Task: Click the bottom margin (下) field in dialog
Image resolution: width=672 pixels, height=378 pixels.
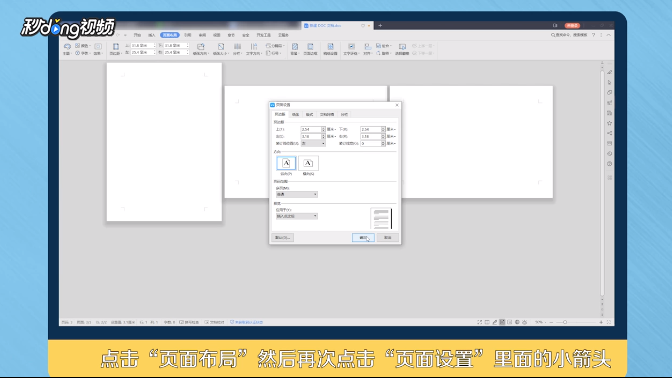Action: pos(372,129)
